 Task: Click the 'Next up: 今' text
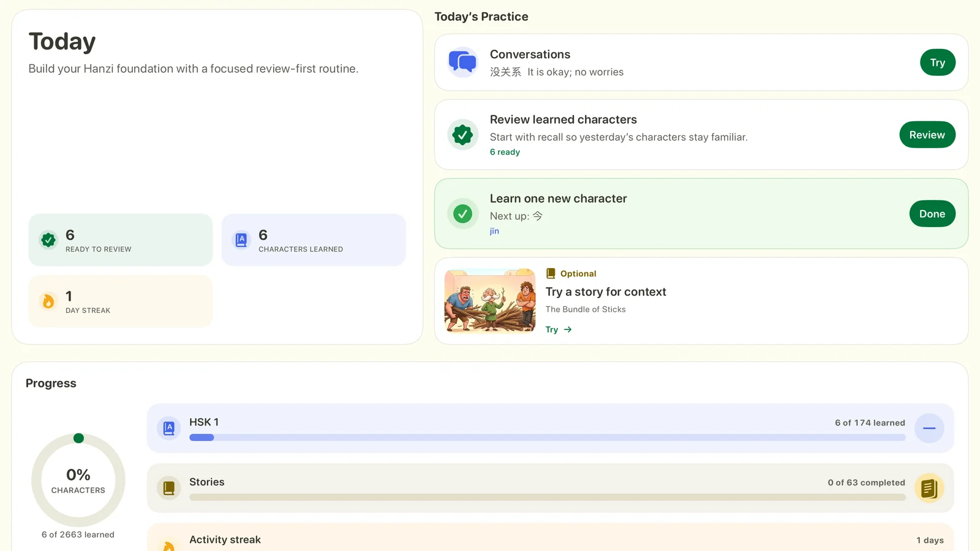pyautogui.click(x=516, y=216)
